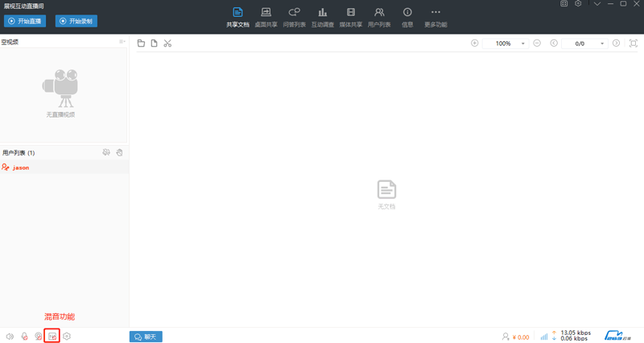This screenshot has width=644, height=343.
Task: Open the 0/0 page selector dropdown
Action: tap(601, 43)
